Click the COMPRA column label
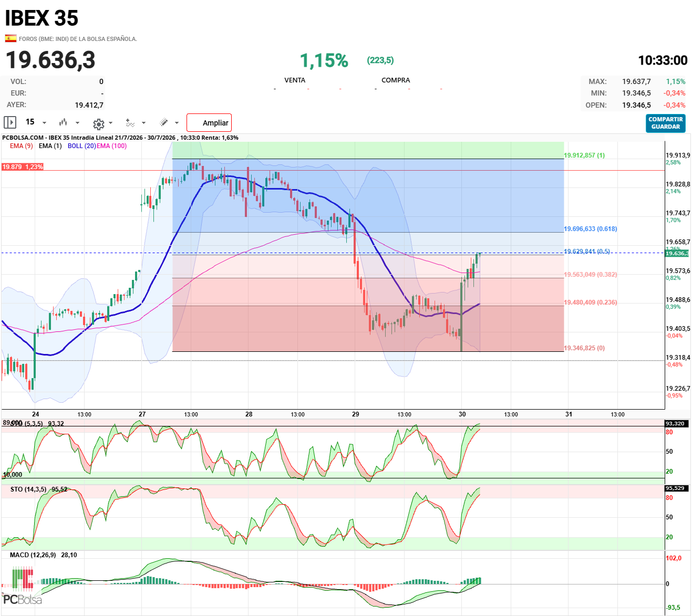 pyautogui.click(x=396, y=80)
